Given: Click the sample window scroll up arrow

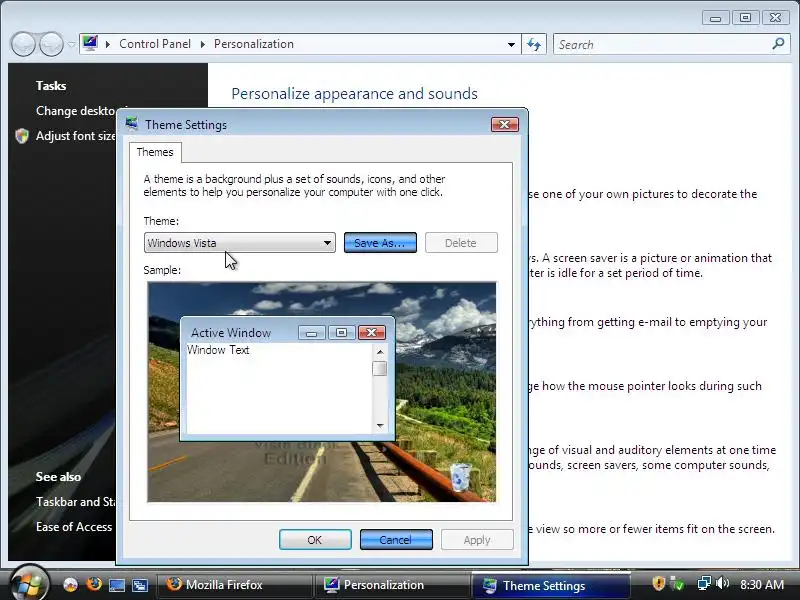Looking at the screenshot, I should [380, 352].
